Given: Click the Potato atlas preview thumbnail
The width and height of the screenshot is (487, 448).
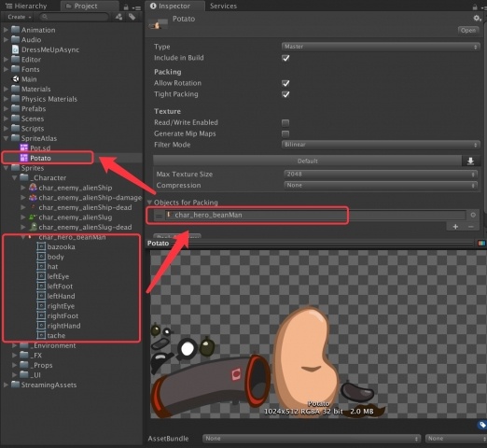Looking at the screenshot, I should (158, 25).
